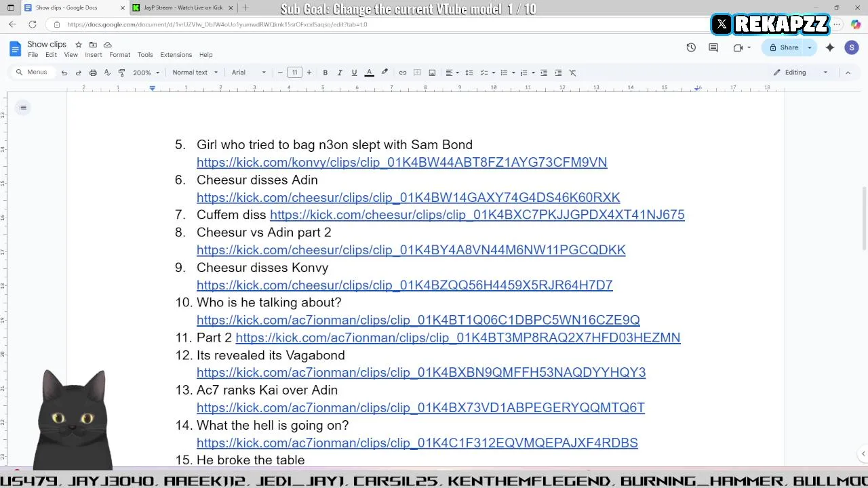
Task: Open the Edit menu
Action: click(x=51, y=55)
